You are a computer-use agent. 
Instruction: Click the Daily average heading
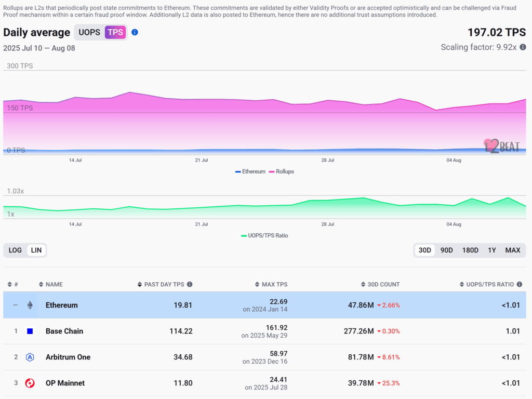point(37,32)
